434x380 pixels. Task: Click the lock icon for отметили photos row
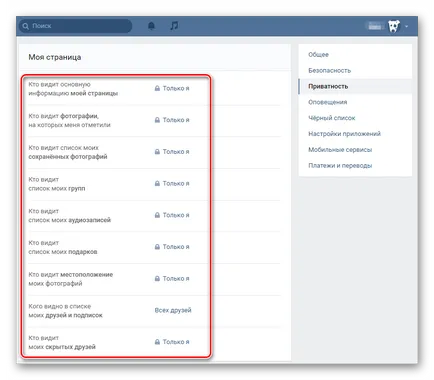(x=157, y=120)
